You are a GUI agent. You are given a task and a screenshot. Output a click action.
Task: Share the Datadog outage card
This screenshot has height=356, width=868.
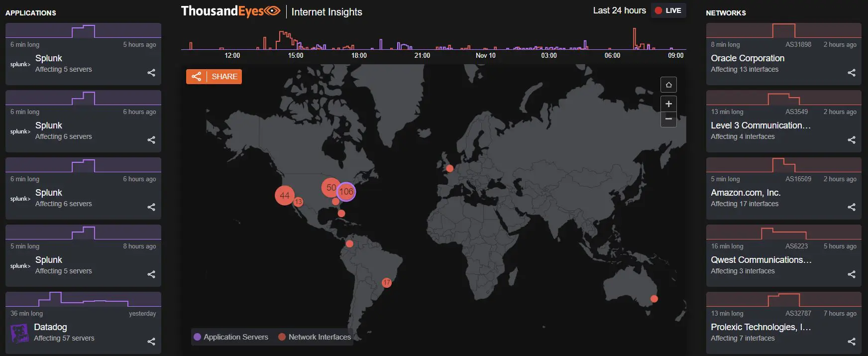tap(151, 342)
